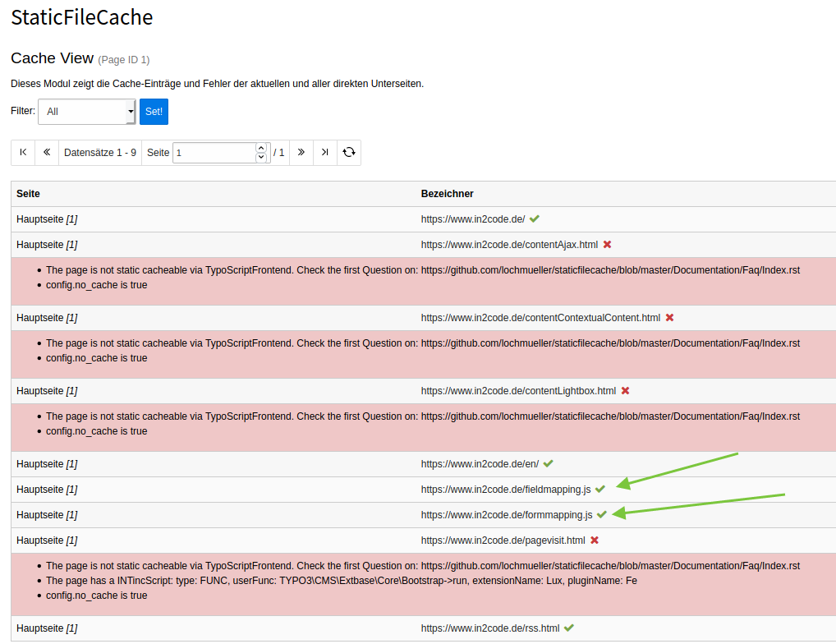
Task: Click green checkmark beside formmapping.js
Action: (x=602, y=514)
